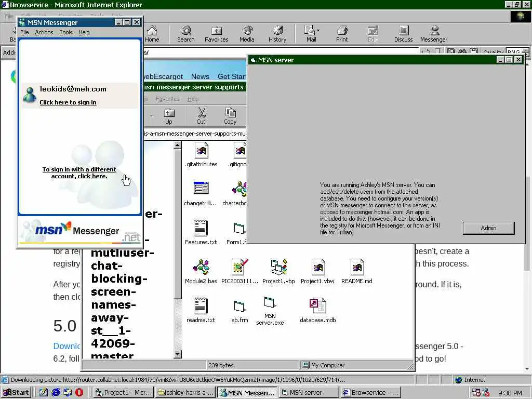Click the Admin button in MSN server
This screenshot has width=532, height=399.
[488, 228]
